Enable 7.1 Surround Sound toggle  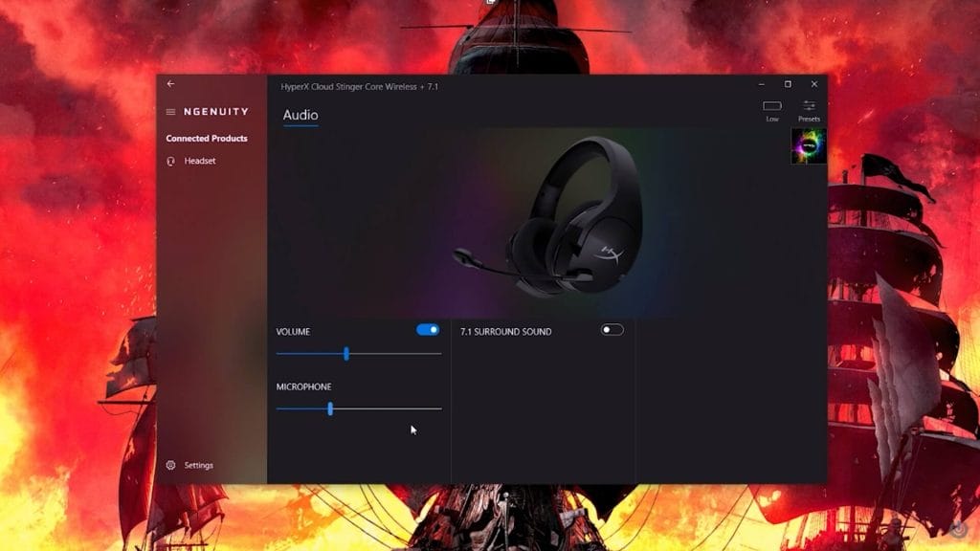click(612, 330)
